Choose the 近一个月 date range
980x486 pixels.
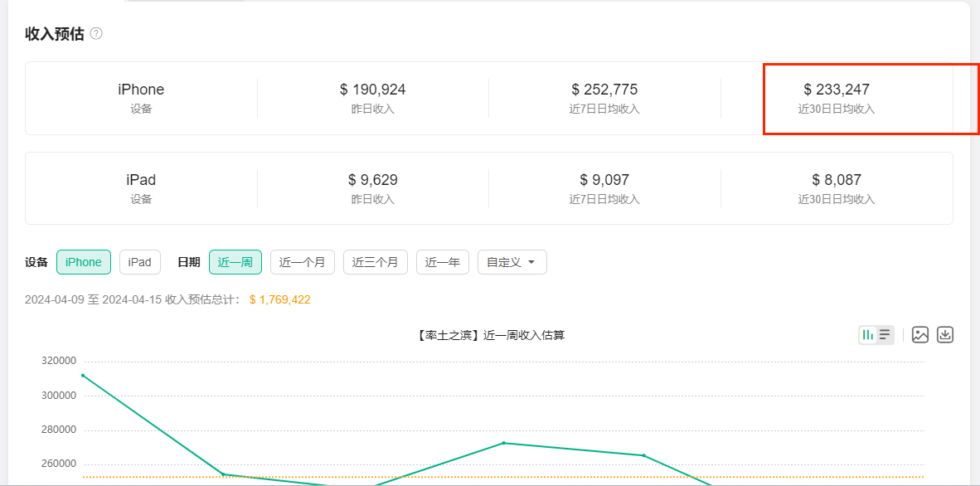pyautogui.click(x=303, y=262)
